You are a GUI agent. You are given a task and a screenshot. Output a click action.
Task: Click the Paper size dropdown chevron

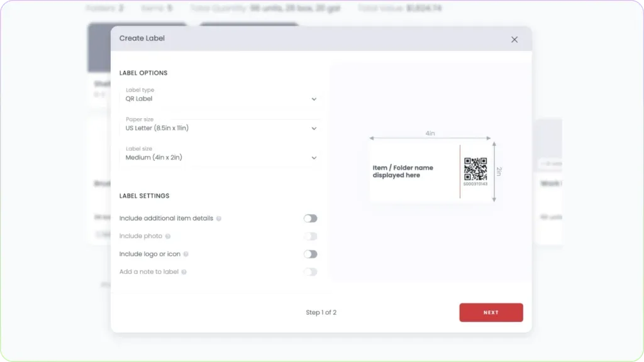point(314,128)
